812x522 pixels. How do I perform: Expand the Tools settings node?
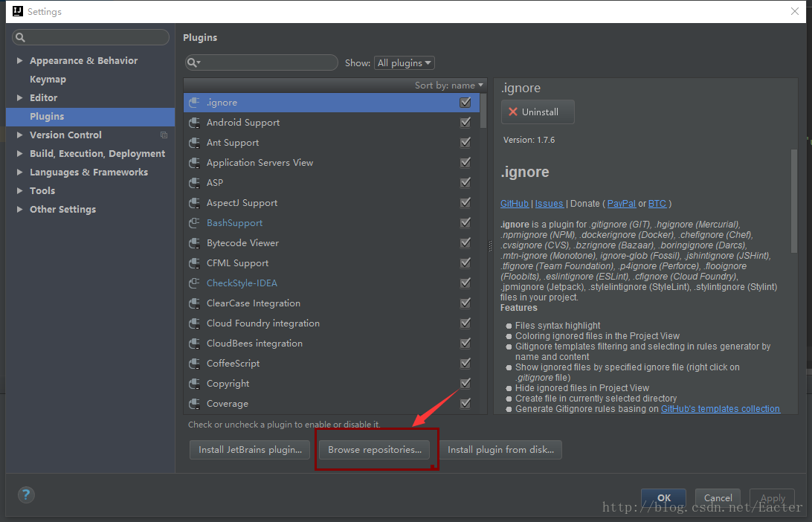point(19,191)
